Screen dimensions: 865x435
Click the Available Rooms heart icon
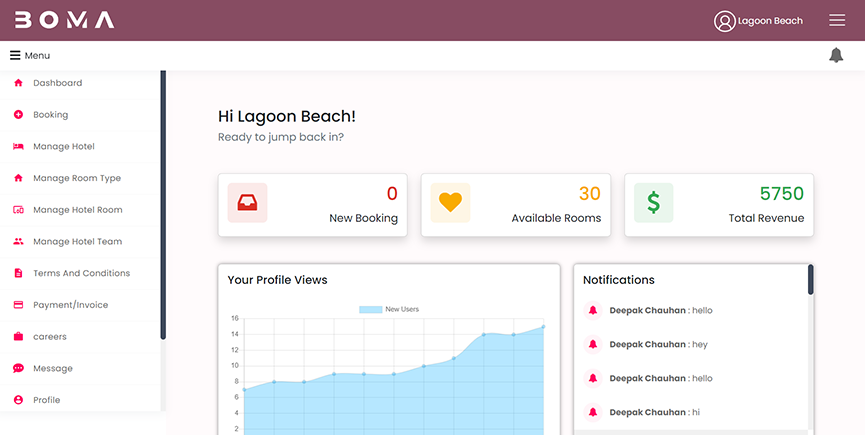450,203
